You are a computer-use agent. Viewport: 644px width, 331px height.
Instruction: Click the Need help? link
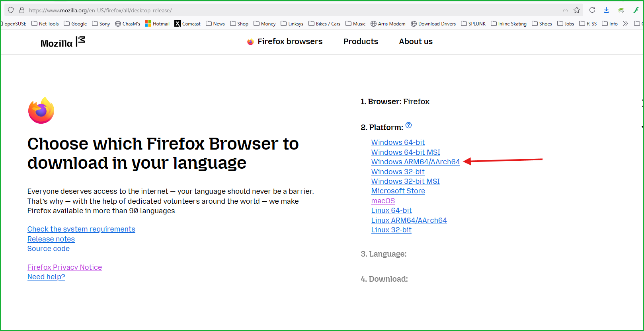pyautogui.click(x=46, y=277)
